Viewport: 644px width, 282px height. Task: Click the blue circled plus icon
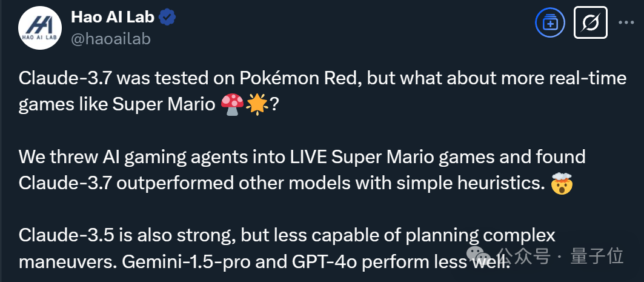[550, 24]
